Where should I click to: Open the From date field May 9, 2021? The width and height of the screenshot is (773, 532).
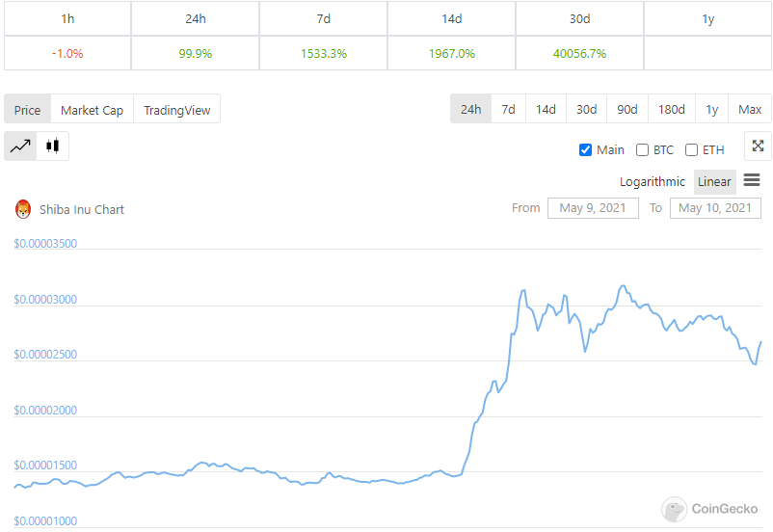pos(593,208)
